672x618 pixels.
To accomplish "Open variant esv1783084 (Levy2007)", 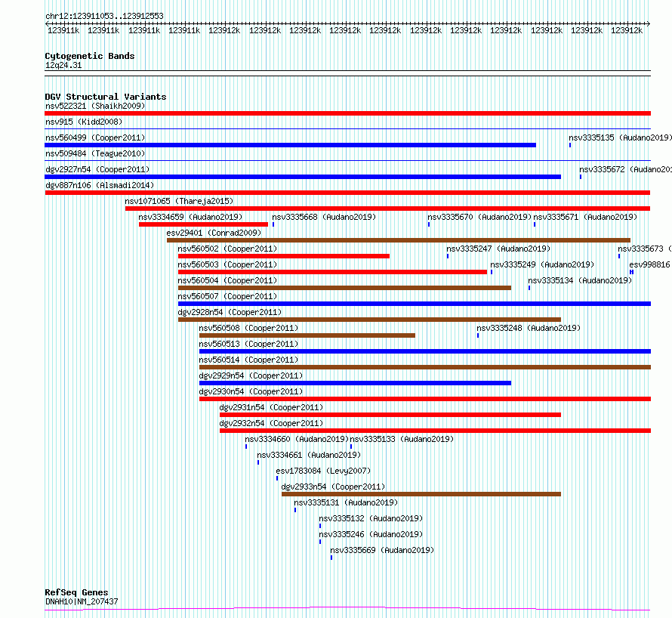I will pos(323,471).
